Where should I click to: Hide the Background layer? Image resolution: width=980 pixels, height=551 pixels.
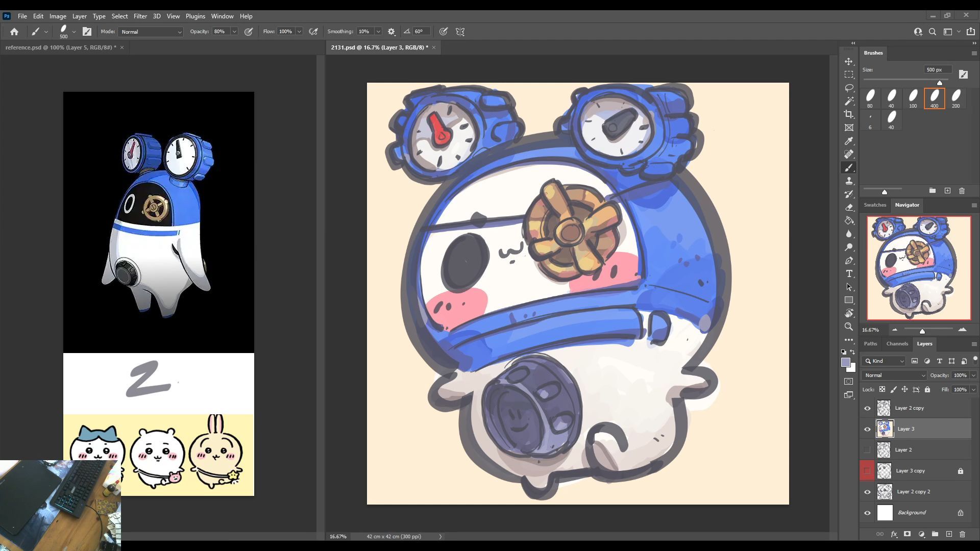[x=867, y=513]
